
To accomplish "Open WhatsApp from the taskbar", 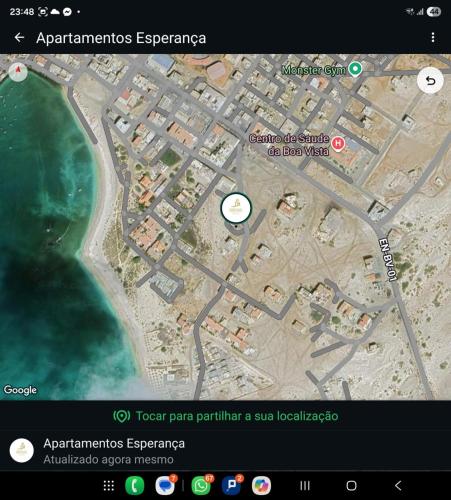I will [201, 486].
